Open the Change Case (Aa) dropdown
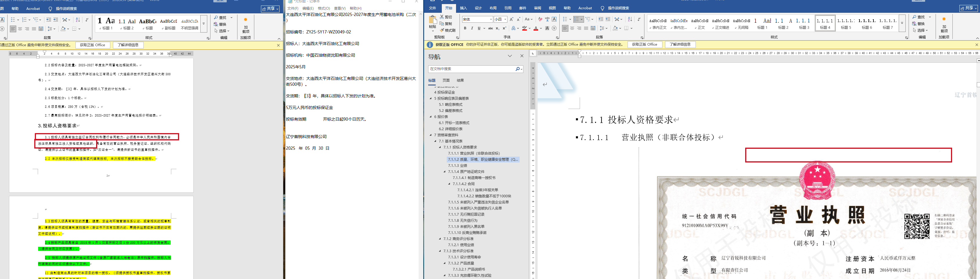This screenshot has height=279, width=980. 528,19
